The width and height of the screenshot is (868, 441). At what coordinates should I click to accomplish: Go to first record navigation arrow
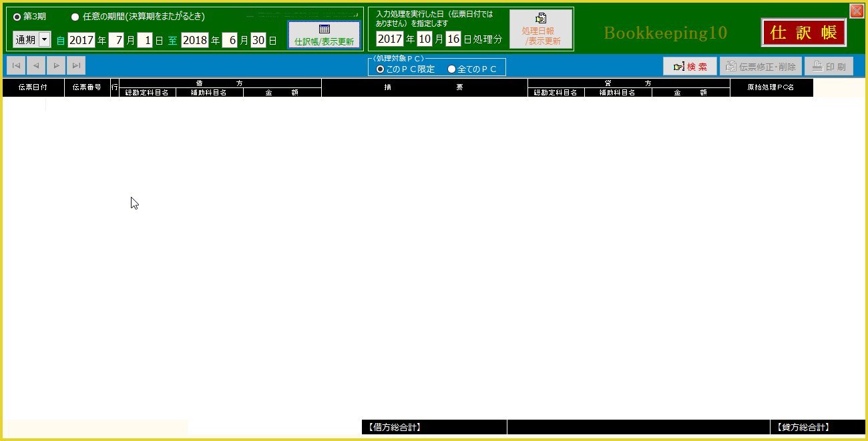16,65
